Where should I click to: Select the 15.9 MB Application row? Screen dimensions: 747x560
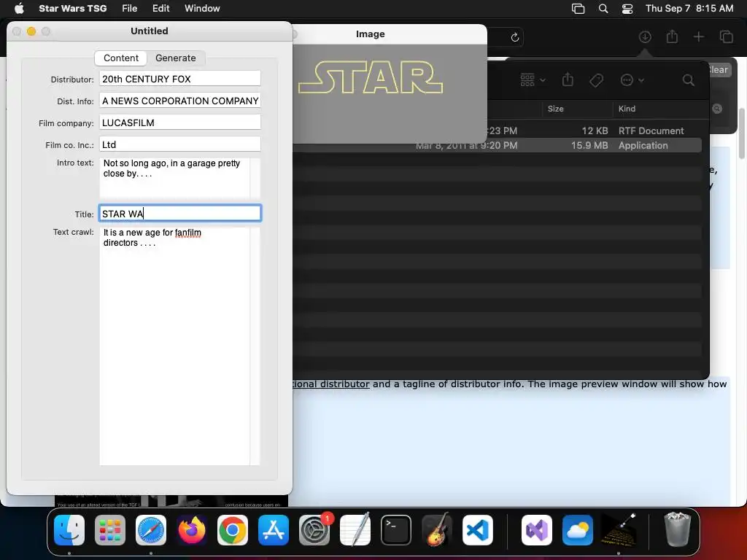(498, 145)
